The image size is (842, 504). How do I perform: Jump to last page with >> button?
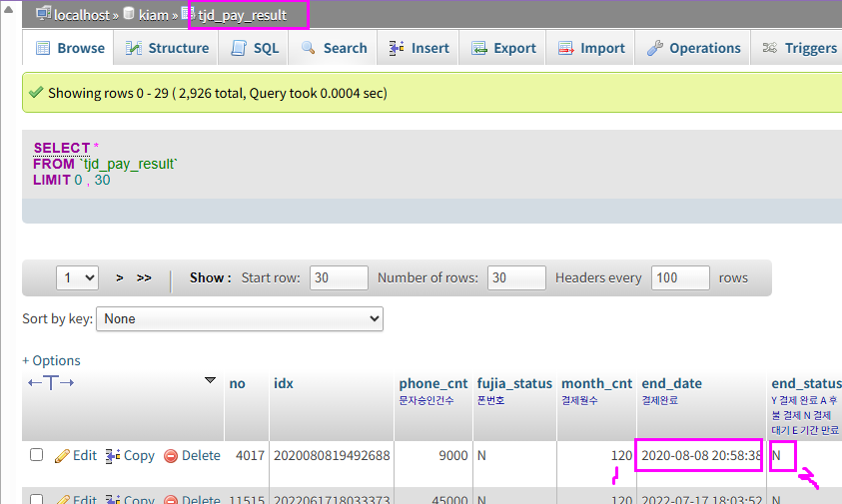coord(144,277)
